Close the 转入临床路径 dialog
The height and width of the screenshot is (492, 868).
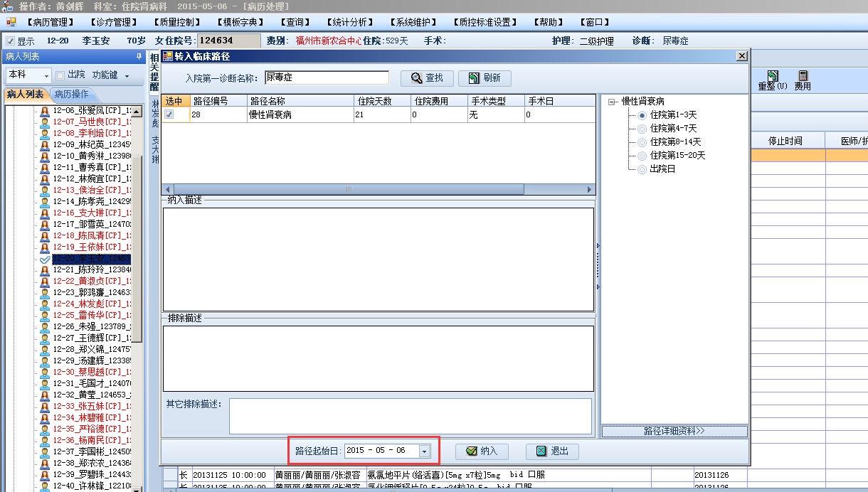[x=741, y=55]
